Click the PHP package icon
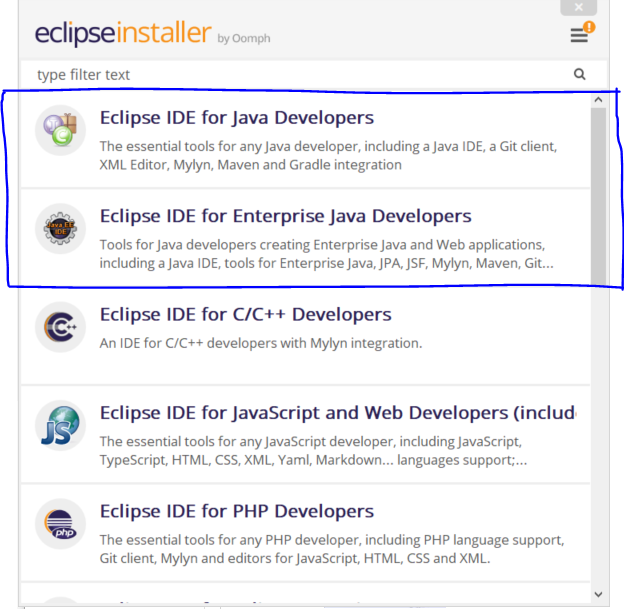 tap(60, 524)
